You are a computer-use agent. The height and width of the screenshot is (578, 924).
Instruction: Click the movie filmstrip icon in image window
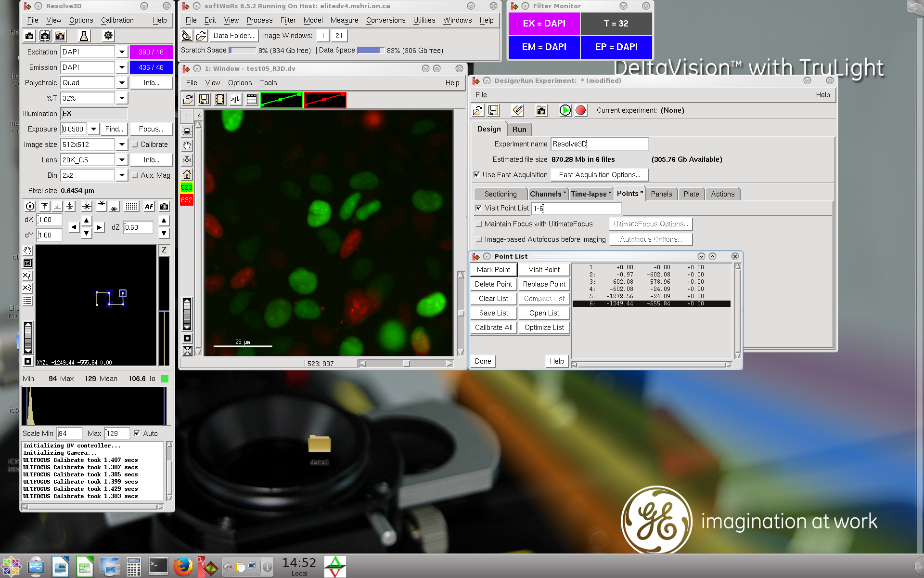coord(220,100)
